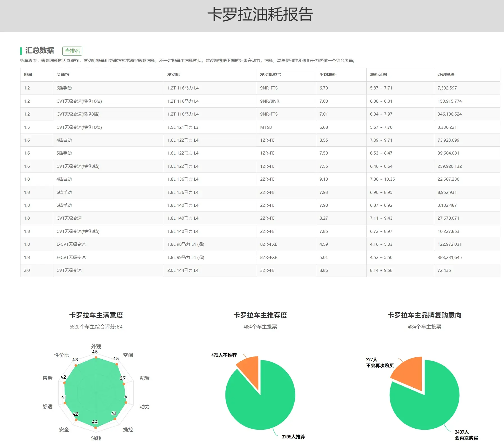
Task: Click the 排量 column header
Action: pos(28,75)
